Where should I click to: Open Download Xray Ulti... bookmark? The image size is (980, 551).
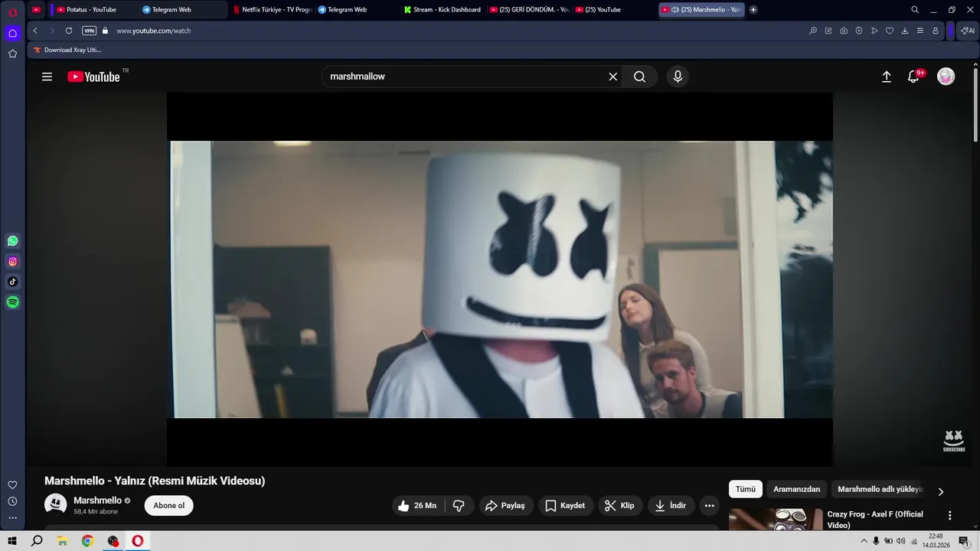[67, 50]
